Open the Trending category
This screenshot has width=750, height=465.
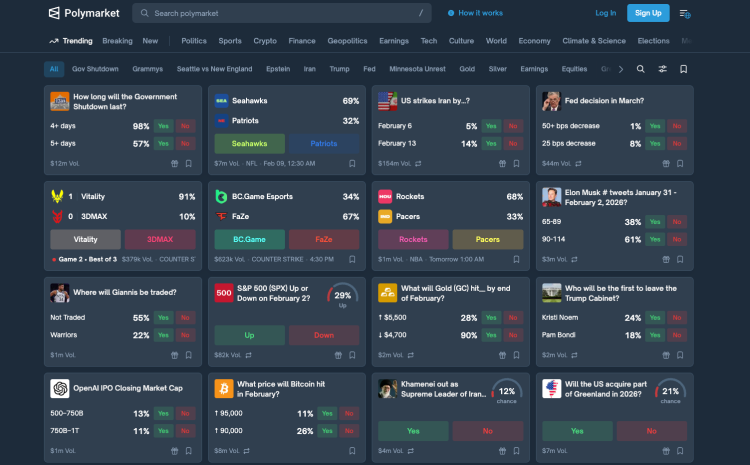70,41
